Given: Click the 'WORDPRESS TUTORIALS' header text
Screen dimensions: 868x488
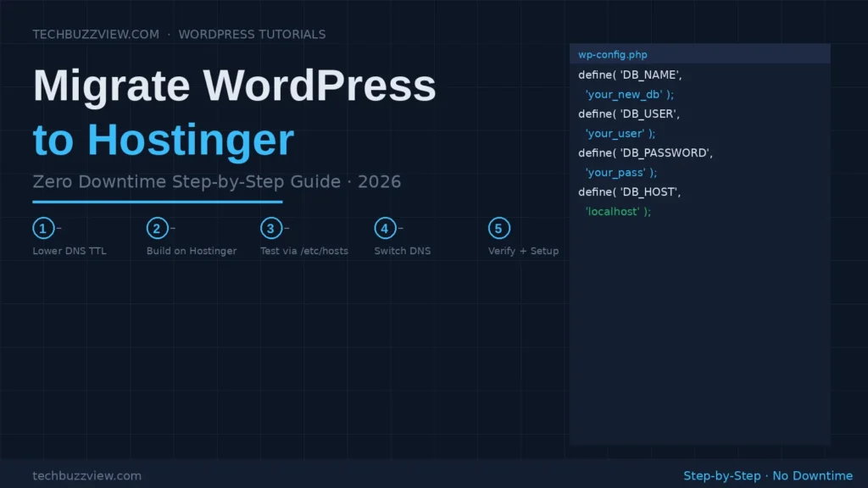Looking at the screenshot, I should (252, 34).
